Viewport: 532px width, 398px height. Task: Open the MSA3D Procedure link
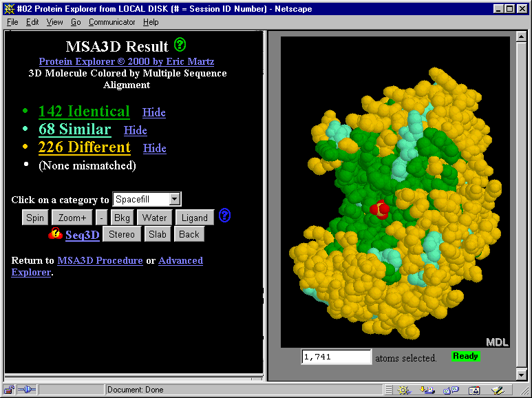tap(100, 260)
